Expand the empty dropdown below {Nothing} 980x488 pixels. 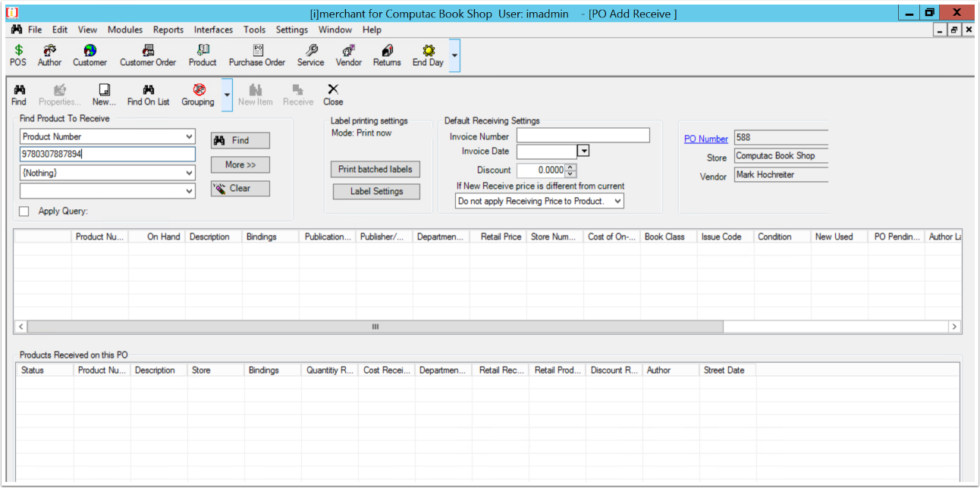[x=189, y=192]
